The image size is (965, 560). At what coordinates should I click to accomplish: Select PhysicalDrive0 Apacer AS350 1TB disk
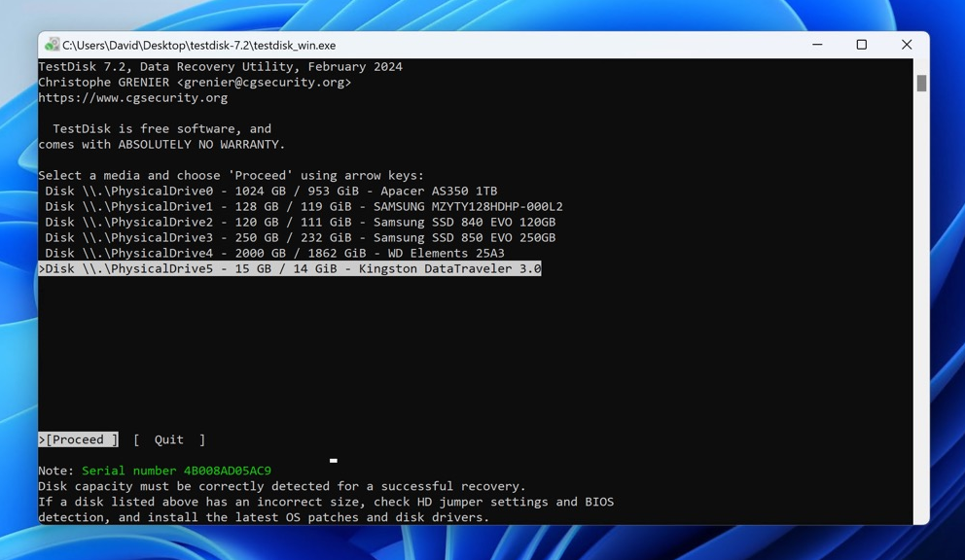pyautogui.click(x=270, y=192)
